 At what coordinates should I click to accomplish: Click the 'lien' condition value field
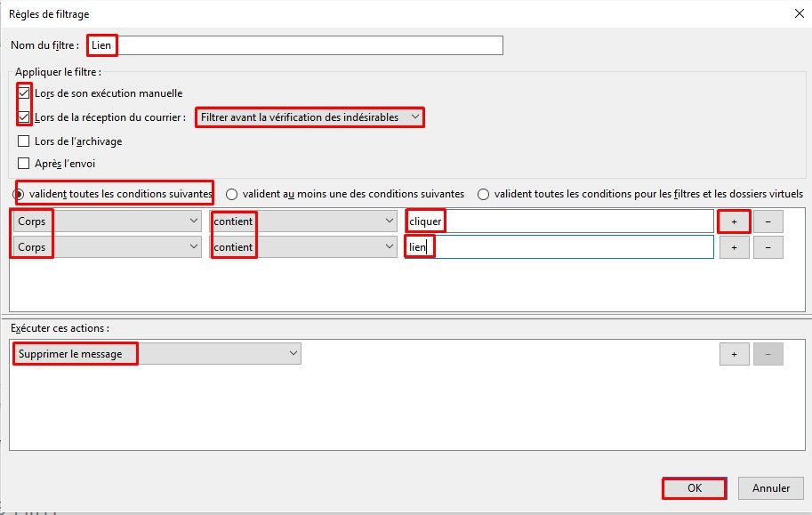(559, 247)
